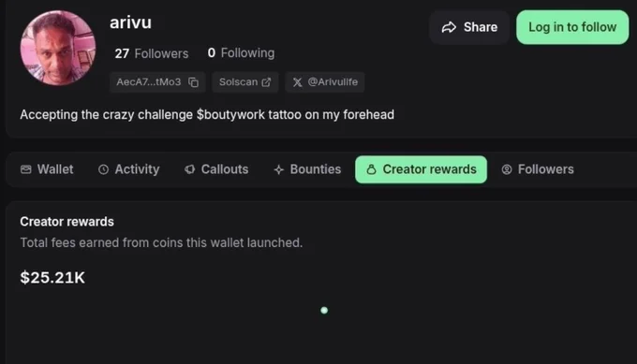The height and width of the screenshot is (364, 637).
Task: Click the Activity clock icon
Action: click(104, 169)
